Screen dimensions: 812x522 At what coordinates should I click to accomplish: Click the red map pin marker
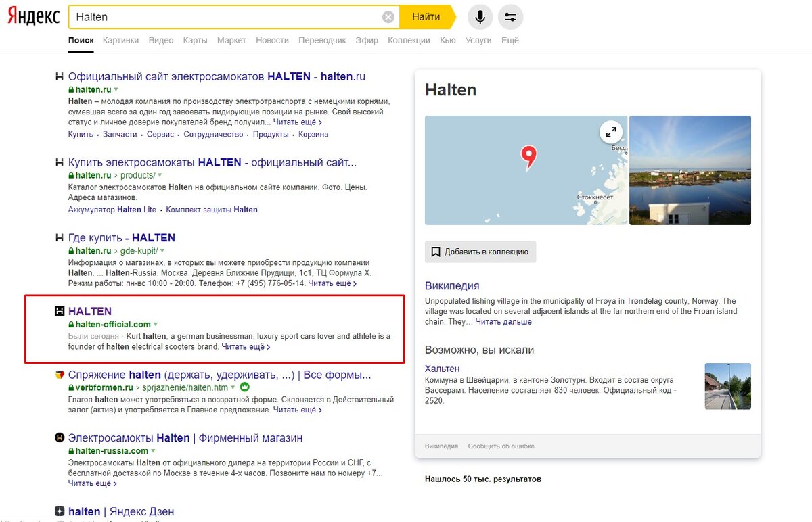(x=528, y=158)
